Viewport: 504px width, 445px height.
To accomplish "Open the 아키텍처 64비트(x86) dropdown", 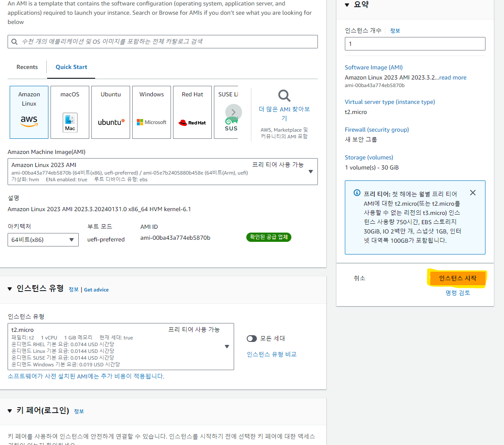I will click(x=43, y=240).
